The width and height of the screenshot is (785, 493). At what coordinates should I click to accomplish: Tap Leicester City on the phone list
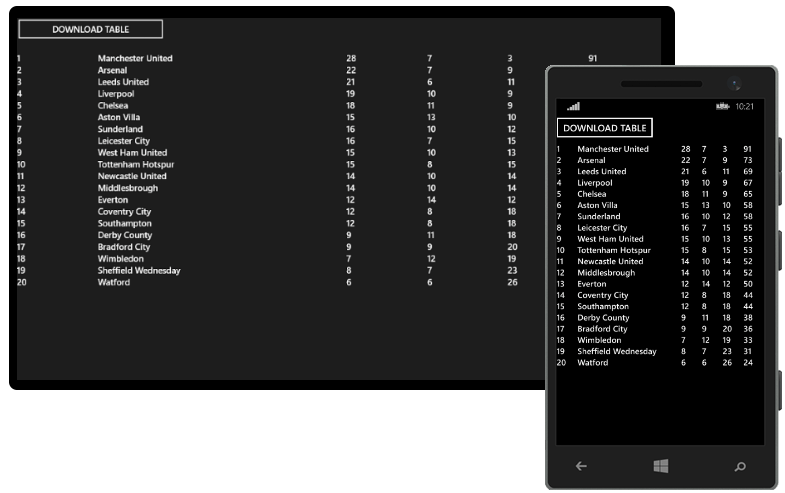602,227
